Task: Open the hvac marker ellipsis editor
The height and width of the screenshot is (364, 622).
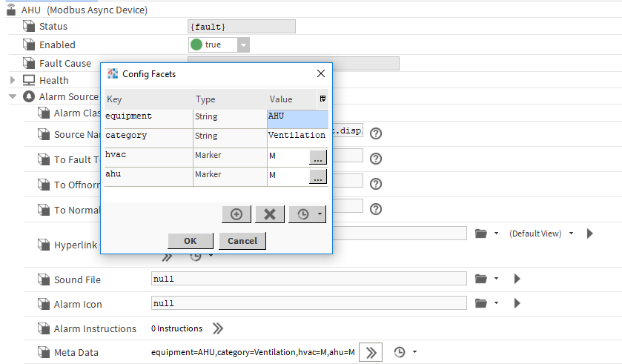Action: point(317,157)
